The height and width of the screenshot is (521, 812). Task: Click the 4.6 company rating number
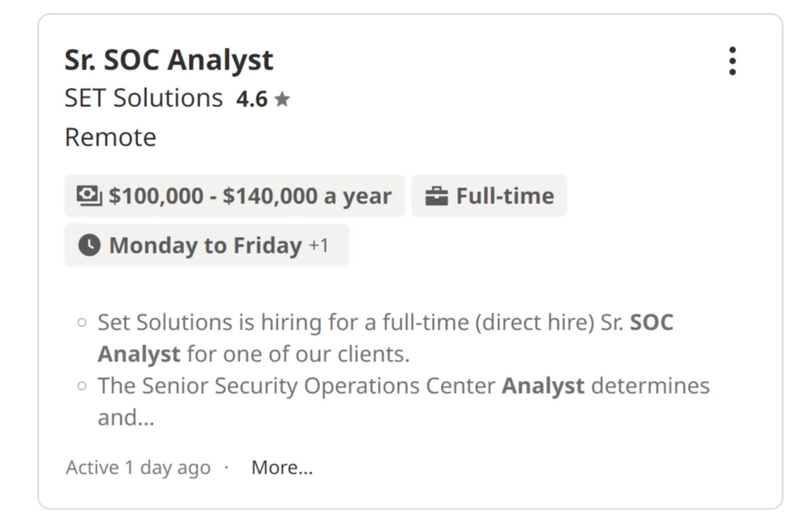click(x=251, y=100)
